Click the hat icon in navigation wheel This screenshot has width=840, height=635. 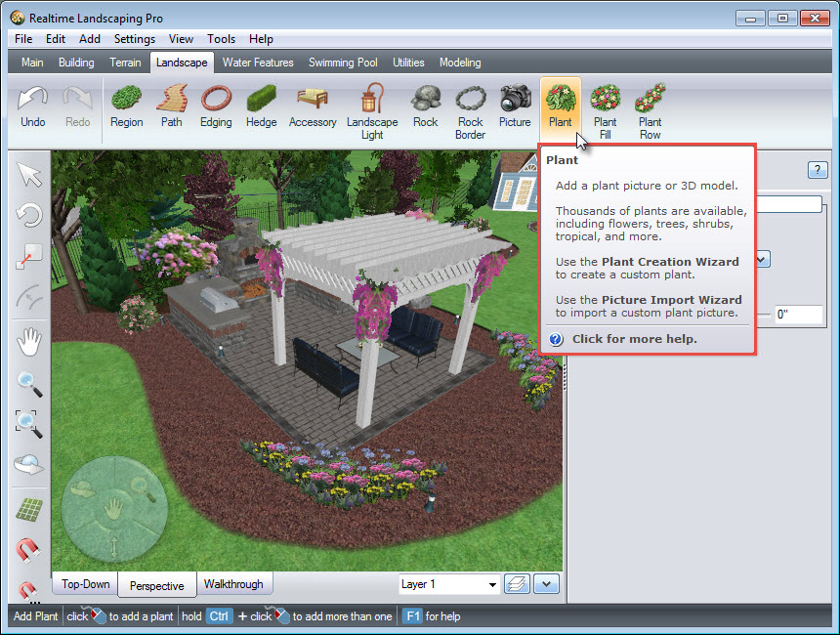coord(82,489)
